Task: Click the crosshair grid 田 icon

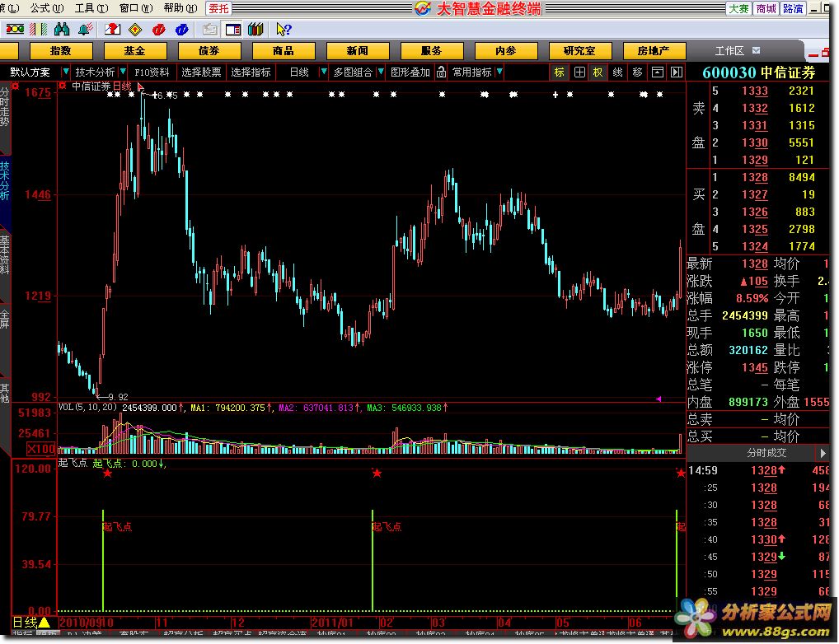Action: (579, 72)
